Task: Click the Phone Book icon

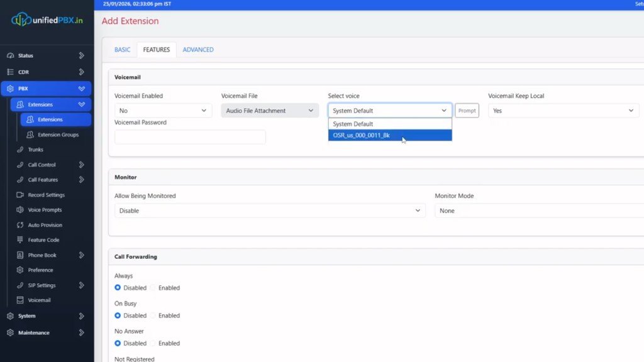Action: click(20, 255)
